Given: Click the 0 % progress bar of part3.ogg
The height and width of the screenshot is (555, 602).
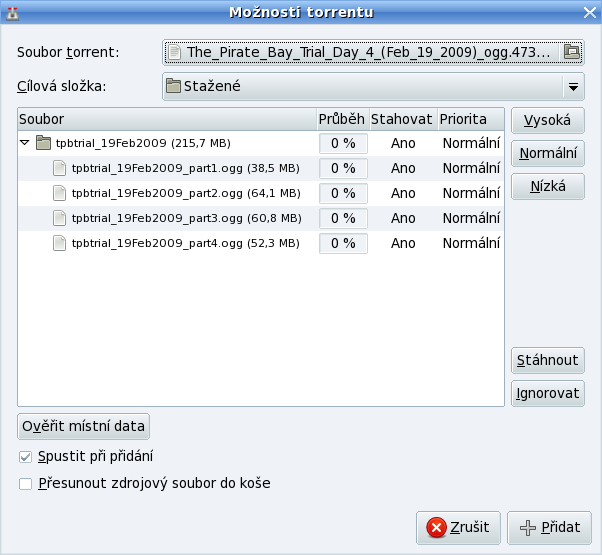Looking at the screenshot, I should click(343, 218).
